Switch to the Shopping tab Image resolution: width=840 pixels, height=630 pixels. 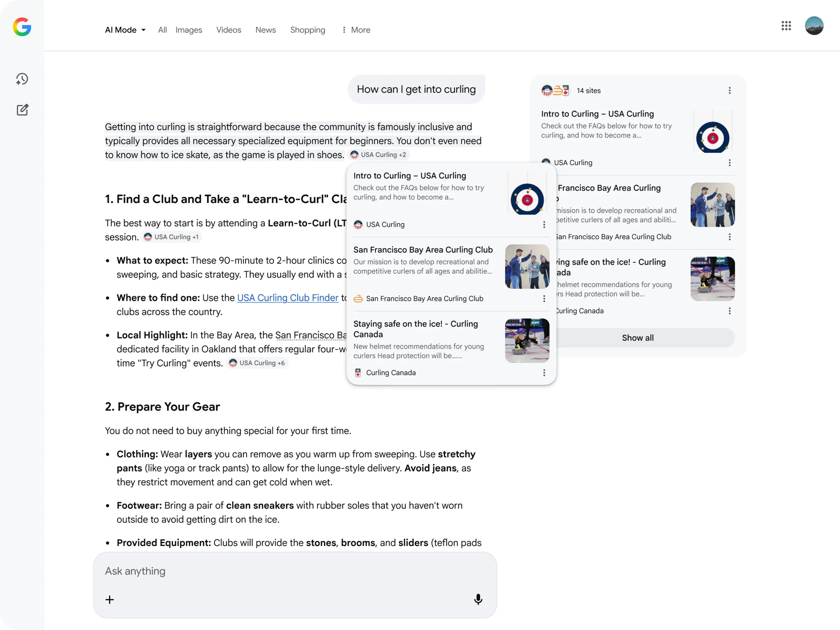click(307, 30)
